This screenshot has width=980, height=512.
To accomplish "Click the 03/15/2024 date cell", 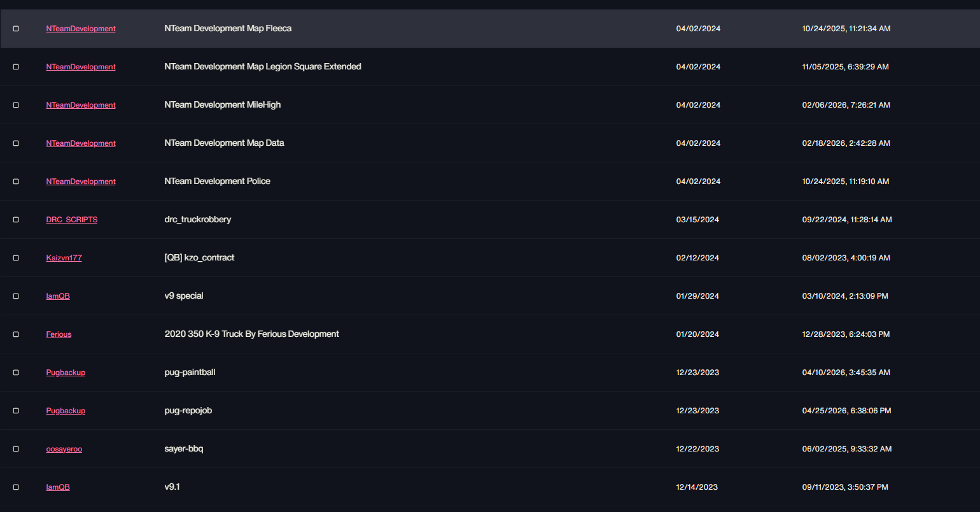I will click(x=697, y=220).
